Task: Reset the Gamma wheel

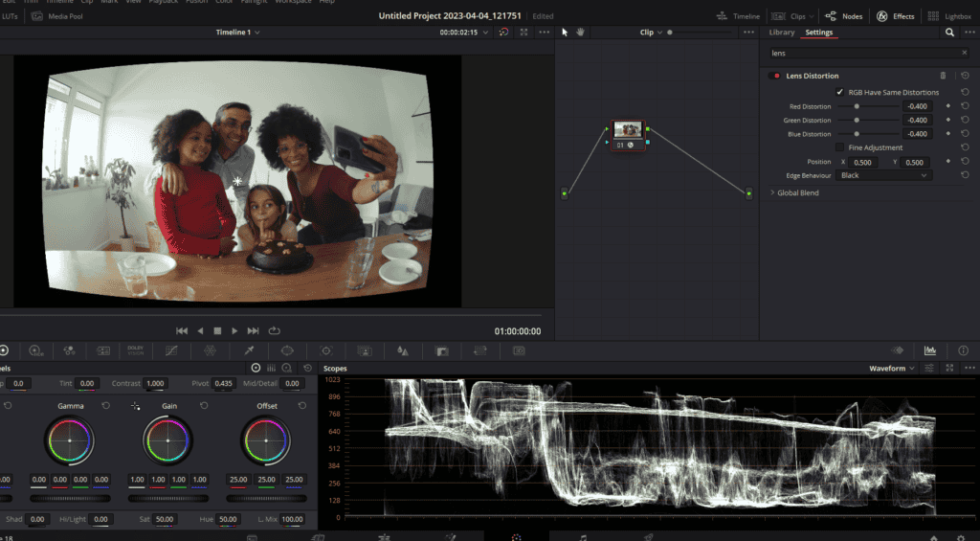Action: click(105, 406)
